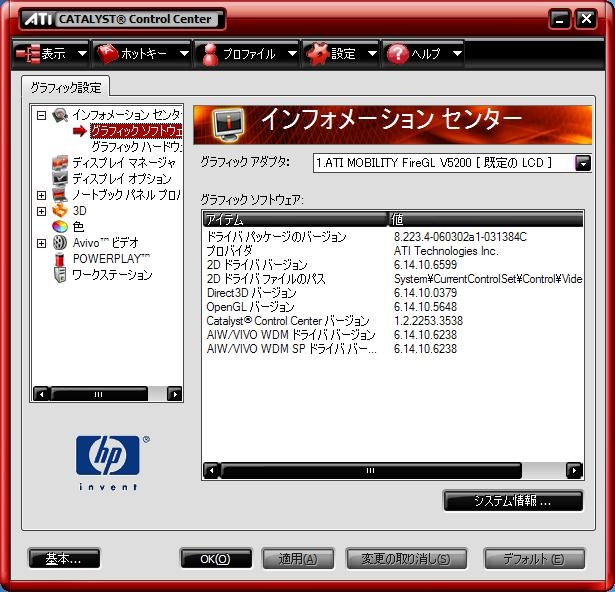Select グラフィック ソフトウェア in the tree
The image size is (615, 592).
(x=136, y=131)
